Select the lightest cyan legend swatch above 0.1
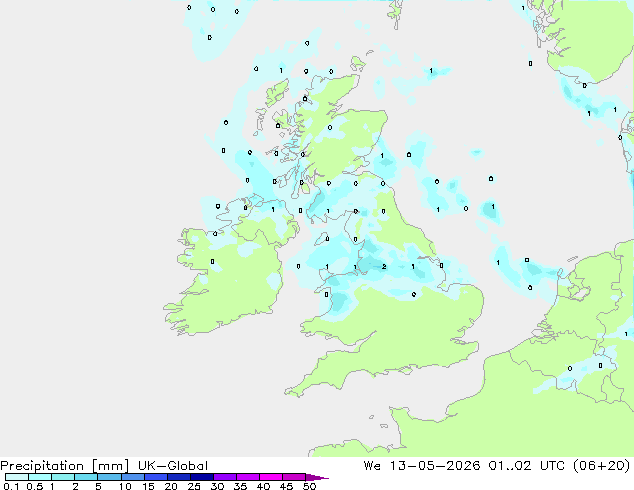Image resolution: width=634 pixels, height=490 pixels. [x=17, y=477]
